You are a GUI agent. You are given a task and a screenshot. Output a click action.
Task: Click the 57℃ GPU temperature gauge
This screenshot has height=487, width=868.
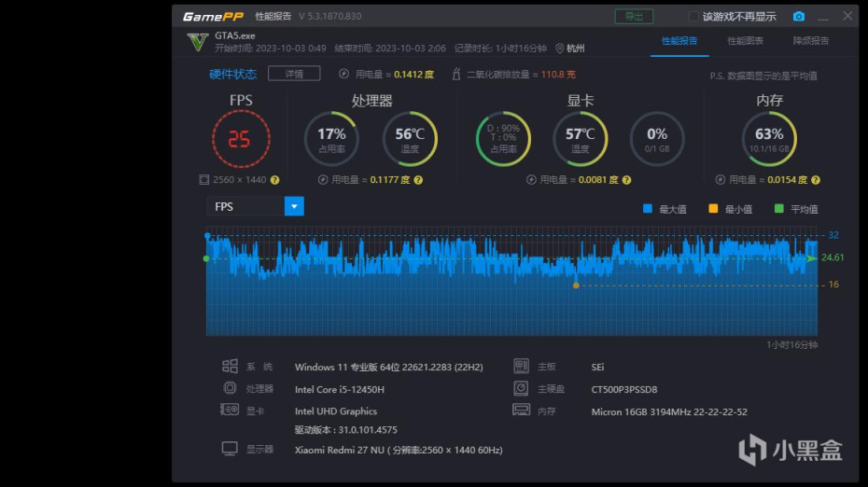(x=581, y=139)
